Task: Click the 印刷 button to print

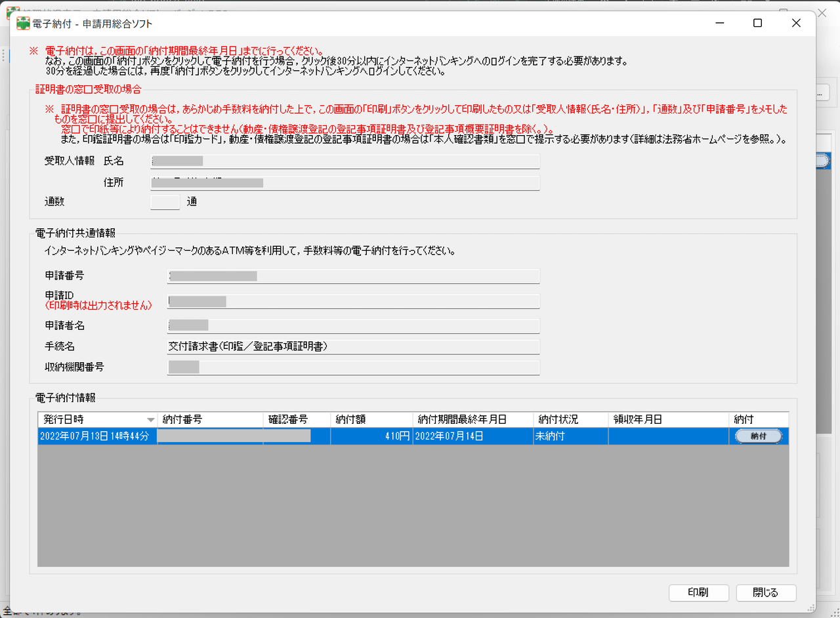Action: pyautogui.click(x=698, y=592)
